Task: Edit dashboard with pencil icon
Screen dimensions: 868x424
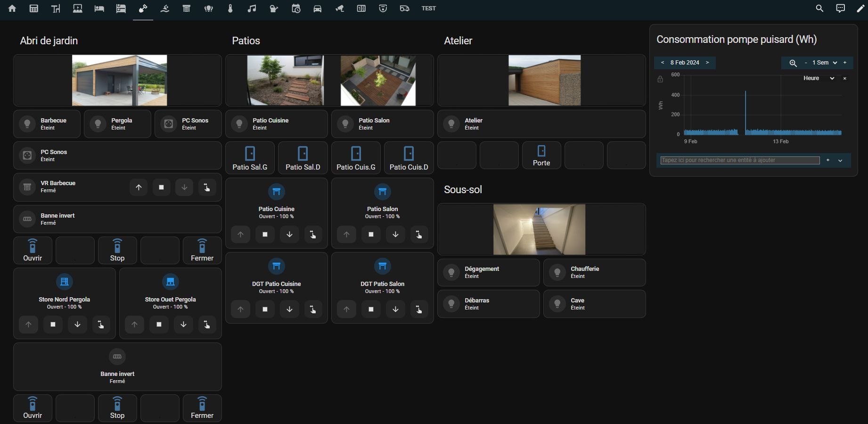Action: 860,8
